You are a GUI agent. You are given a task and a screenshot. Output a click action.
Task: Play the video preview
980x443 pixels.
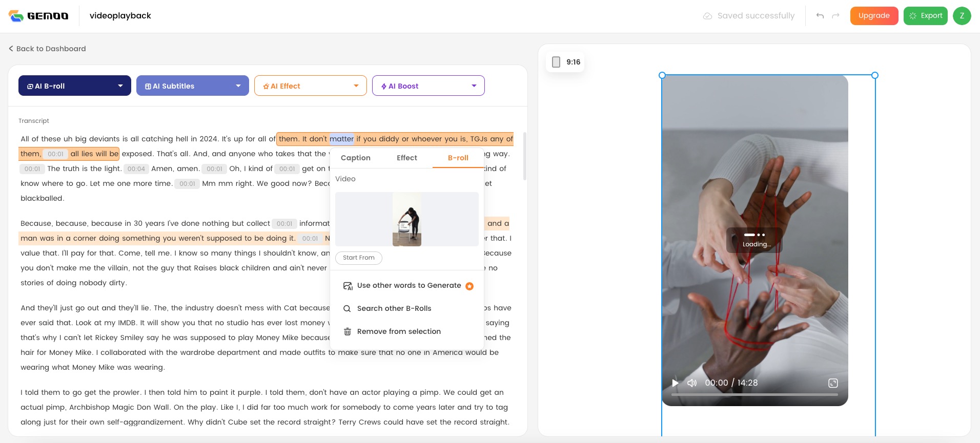[x=676, y=383]
